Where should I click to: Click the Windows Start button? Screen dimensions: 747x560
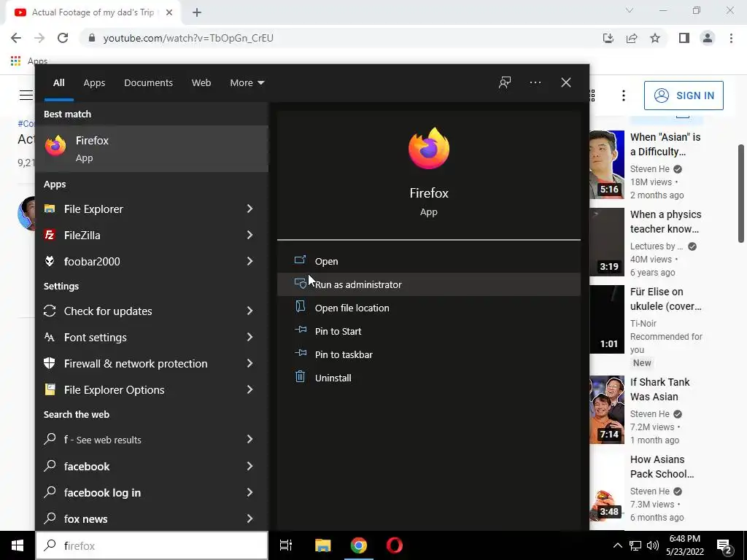(18, 545)
